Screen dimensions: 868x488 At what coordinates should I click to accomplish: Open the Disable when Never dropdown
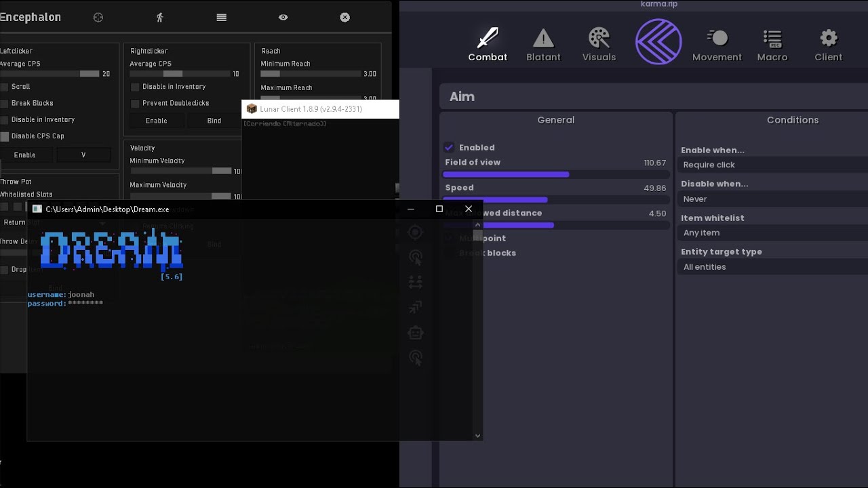pos(773,199)
